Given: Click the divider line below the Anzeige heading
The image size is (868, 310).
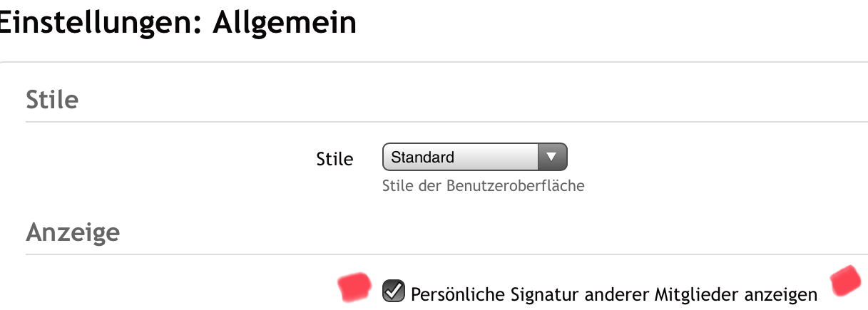Looking at the screenshot, I should point(428,254).
